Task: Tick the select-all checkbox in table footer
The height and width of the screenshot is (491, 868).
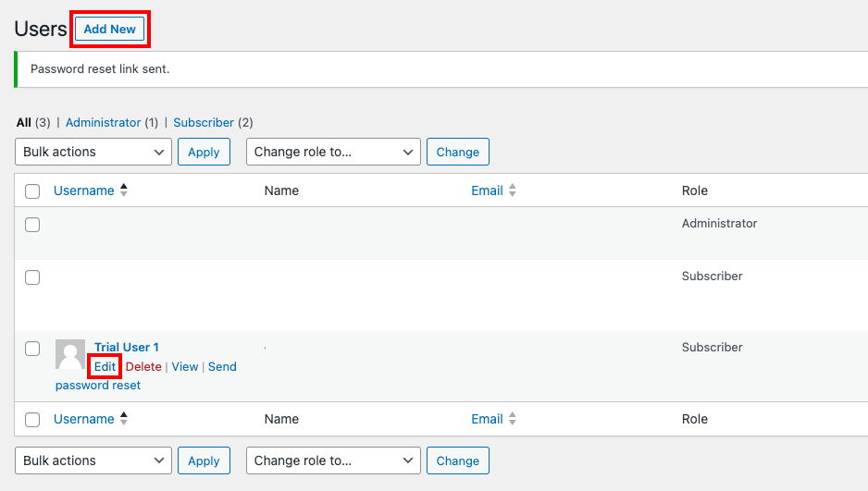Action: point(32,420)
